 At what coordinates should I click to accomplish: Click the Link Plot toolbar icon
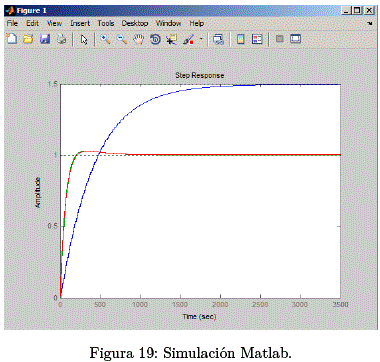click(218, 40)
